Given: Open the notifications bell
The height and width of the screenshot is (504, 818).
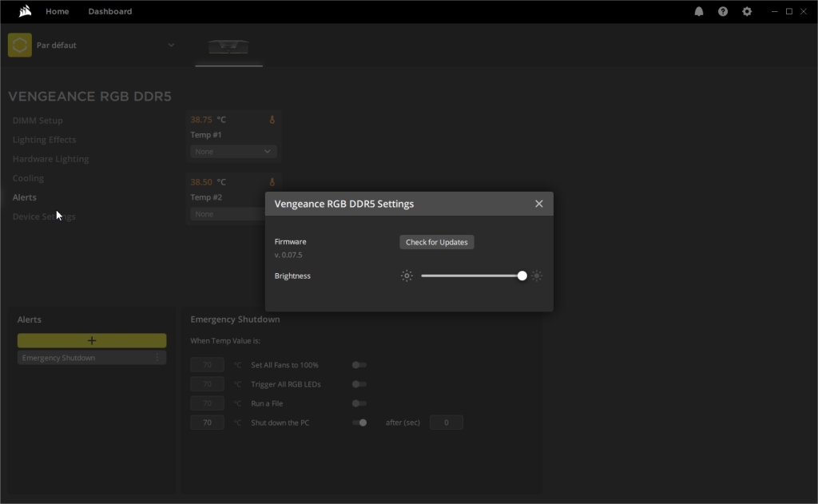Looking at the screenshot, I should point(698,11).
